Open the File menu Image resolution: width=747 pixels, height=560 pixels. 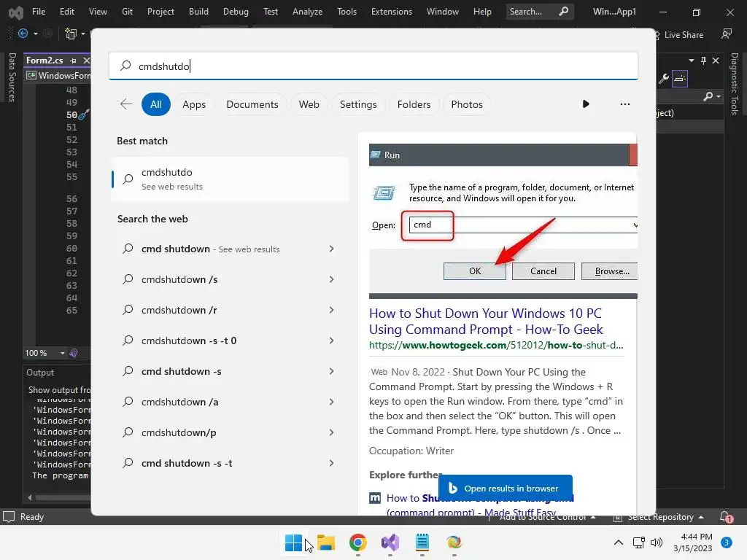pos(39,12)
